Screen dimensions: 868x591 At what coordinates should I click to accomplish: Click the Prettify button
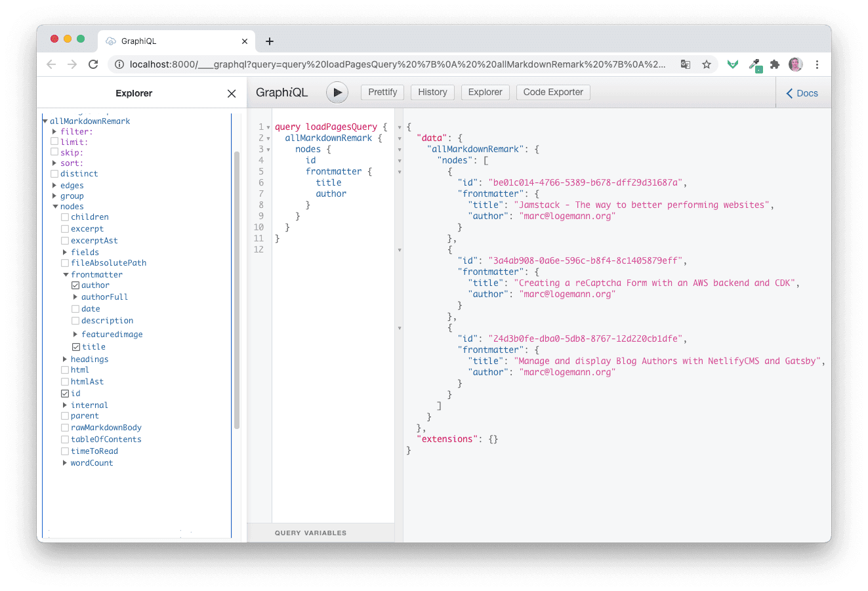[382, 92]
